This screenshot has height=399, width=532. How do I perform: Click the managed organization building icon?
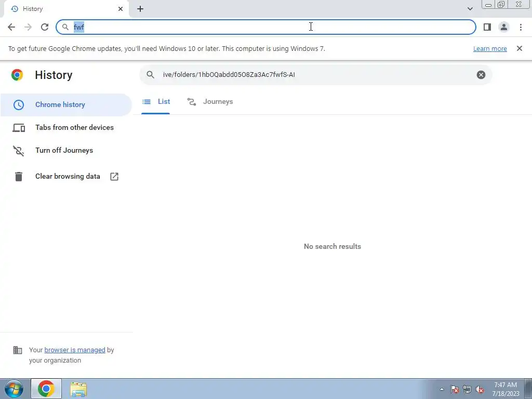[x=18, y=350]
